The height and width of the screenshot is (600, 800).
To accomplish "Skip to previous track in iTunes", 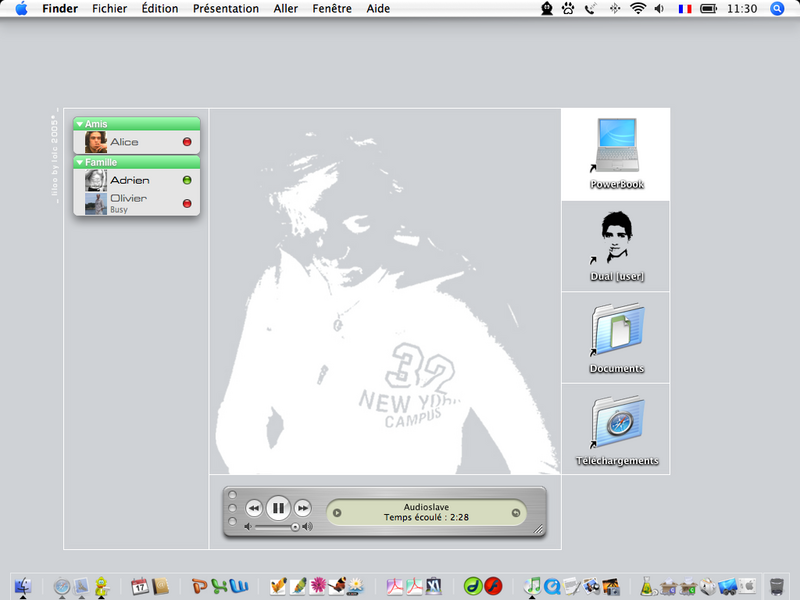I will (x=254, y=508).
